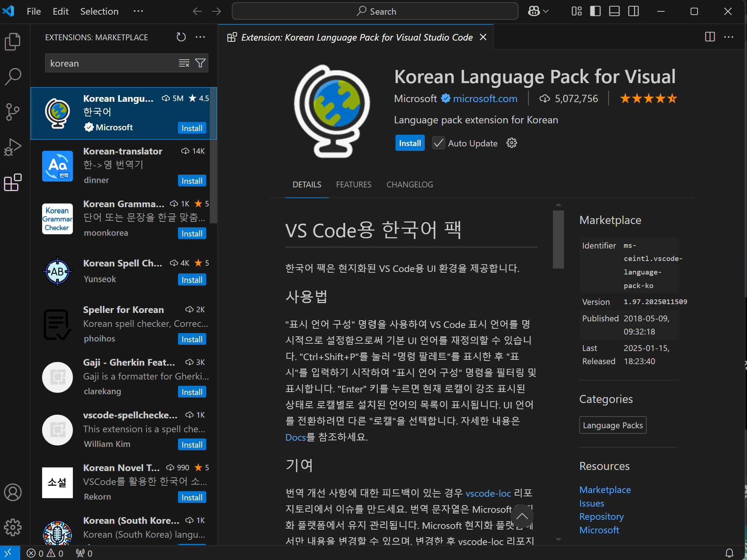Open the Search view in activity bar

click(x=13, y=77)
